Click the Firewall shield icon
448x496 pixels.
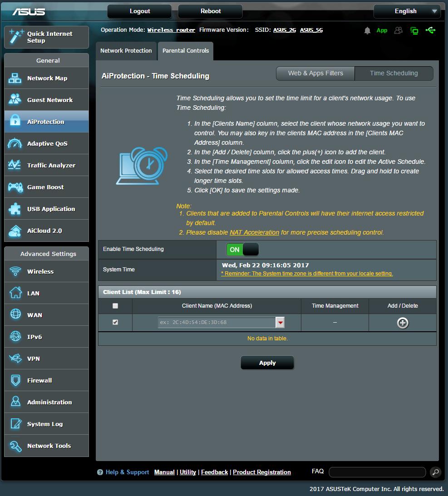click(15, 380)
